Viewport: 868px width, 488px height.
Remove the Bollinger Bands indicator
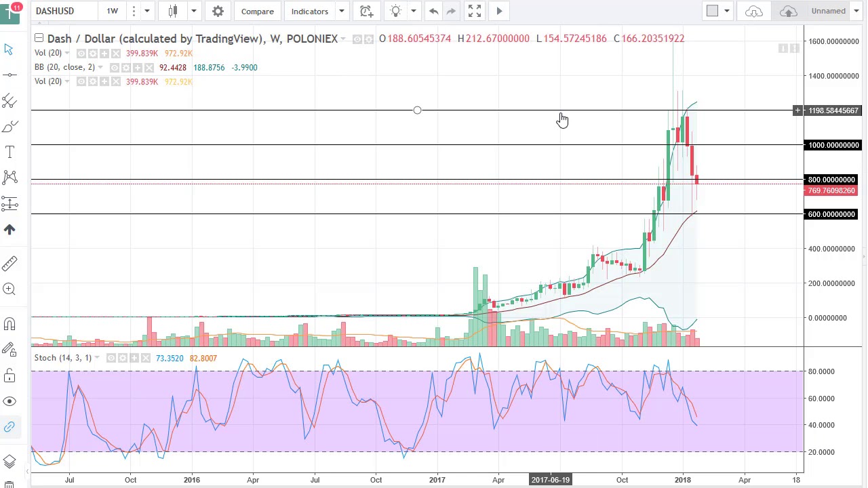click(149, 67)
